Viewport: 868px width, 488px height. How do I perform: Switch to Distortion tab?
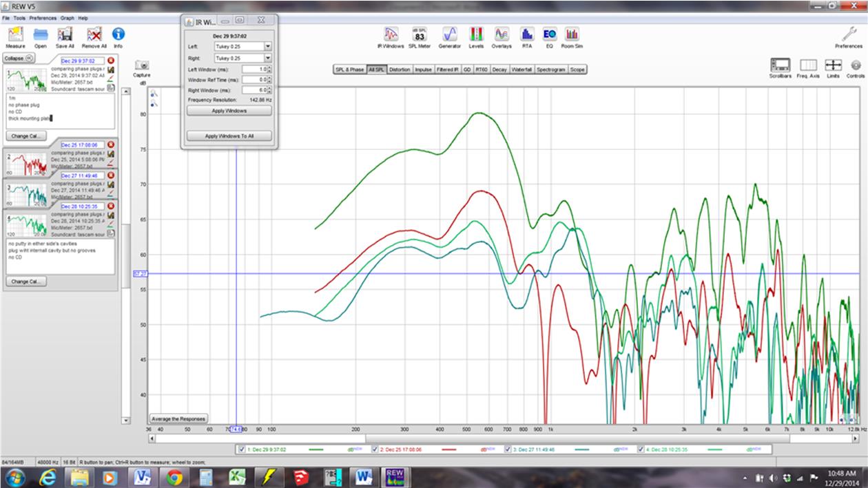pyautogui.click(x=400, y=70)
